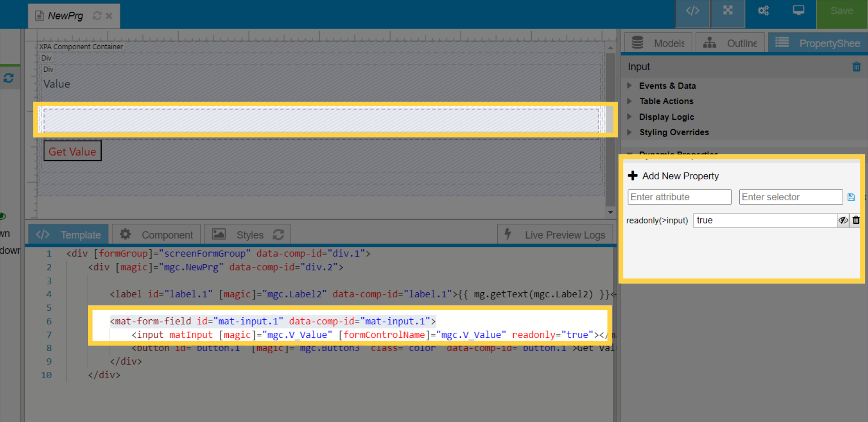
Task: Delete the Input control using trash icon
Action: coord(856,67)
